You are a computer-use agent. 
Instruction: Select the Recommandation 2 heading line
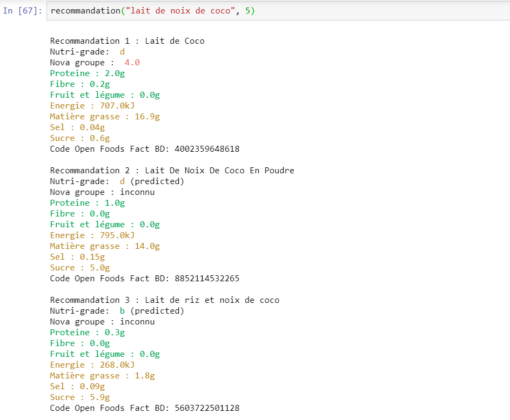click(172, 170)
